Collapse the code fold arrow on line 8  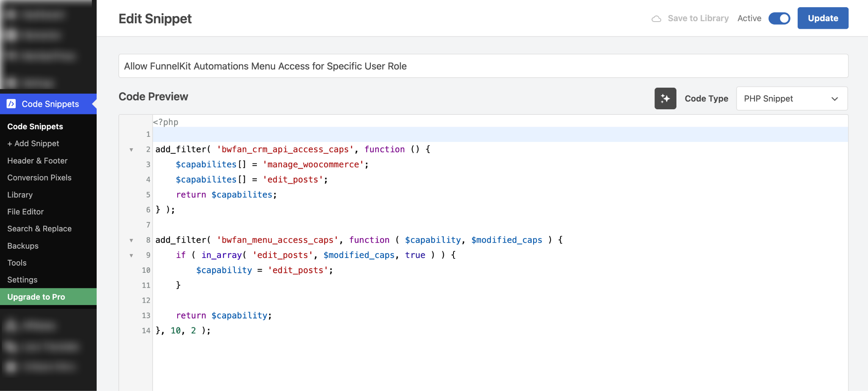(131, 240)
